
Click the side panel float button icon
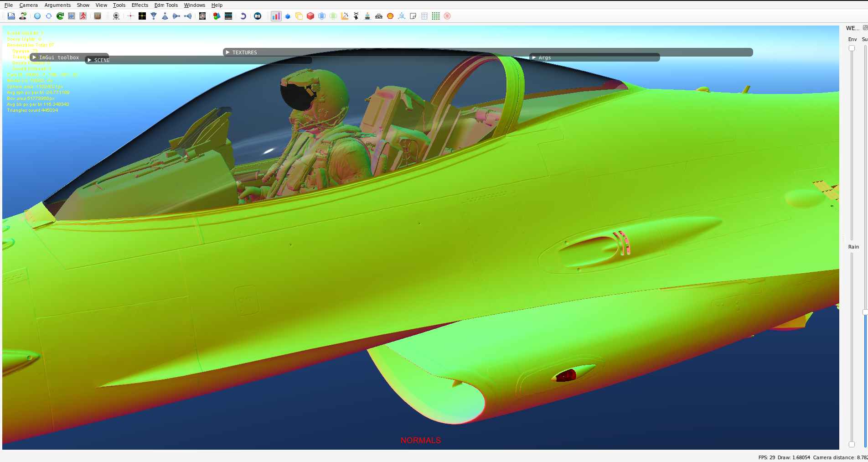tap(865, 28)
